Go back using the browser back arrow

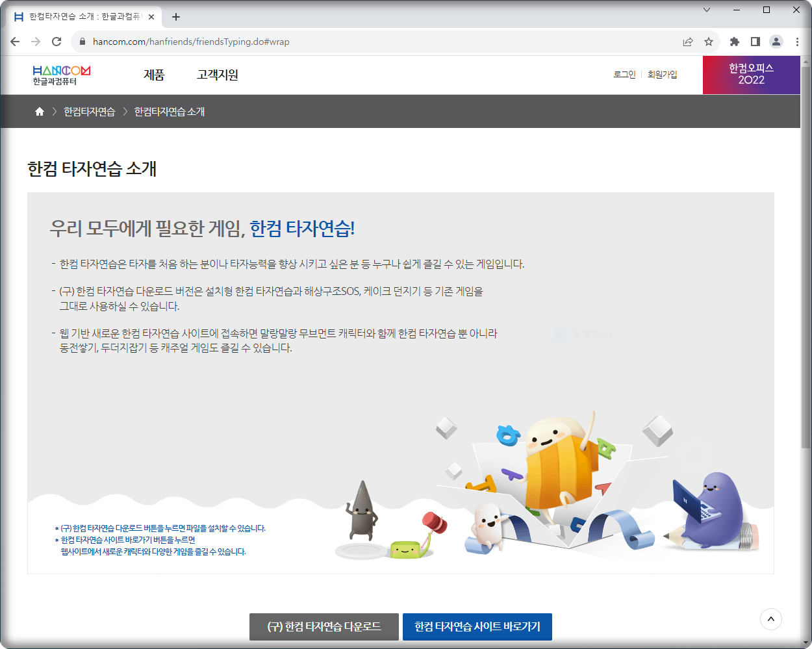click(15, 42)
